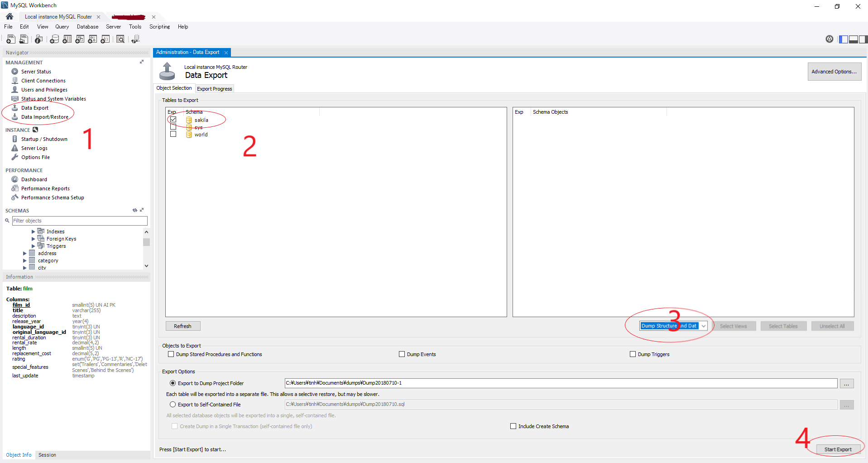Screen dimensions: 868x463
Task: Open Workbench preferences gear icon
Action: point(830,39)
